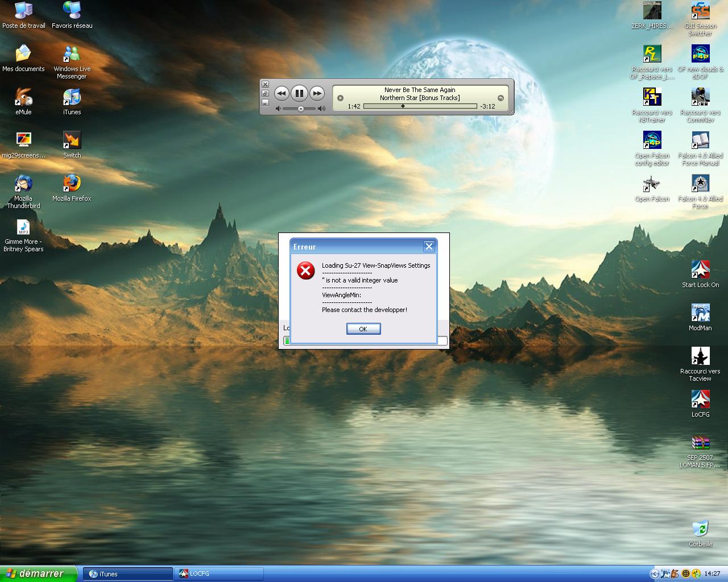Pause the song in iTunes mini player

299,93
